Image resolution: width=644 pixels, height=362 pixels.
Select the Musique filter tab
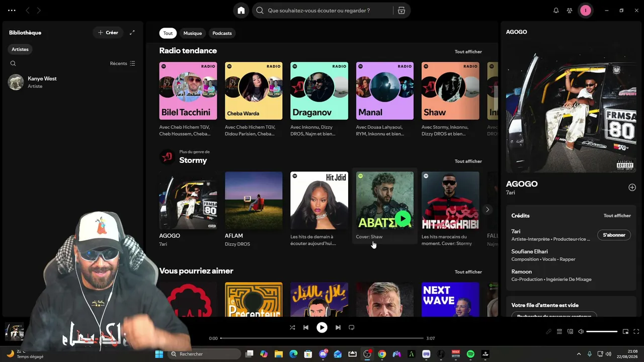point(193,33)
